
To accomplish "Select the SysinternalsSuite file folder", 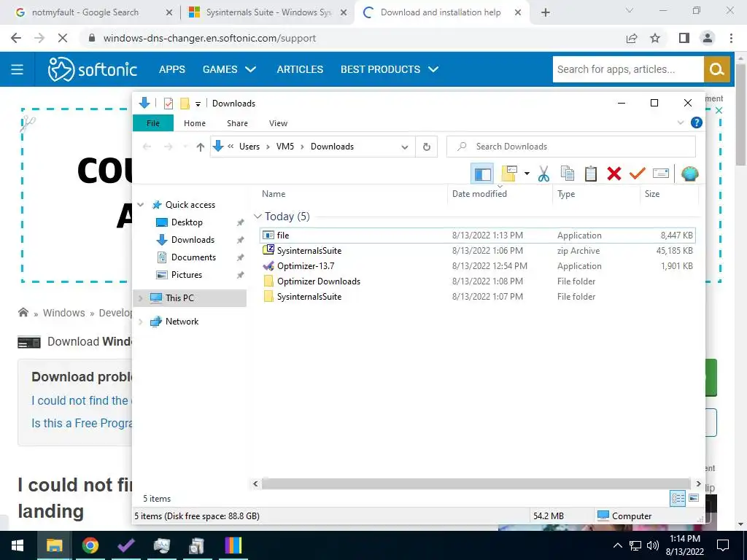I will [x=477, y=296].
